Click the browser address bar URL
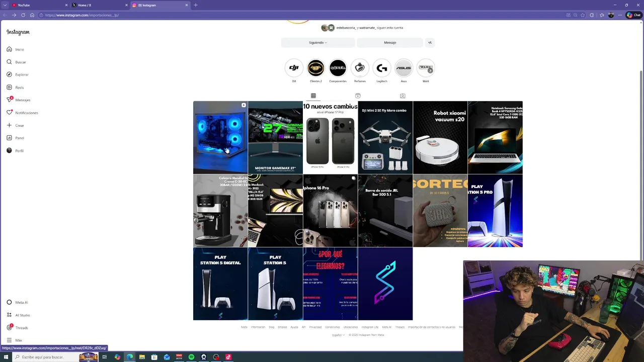This screenshot has height=362, width=644. pos(82,15)
